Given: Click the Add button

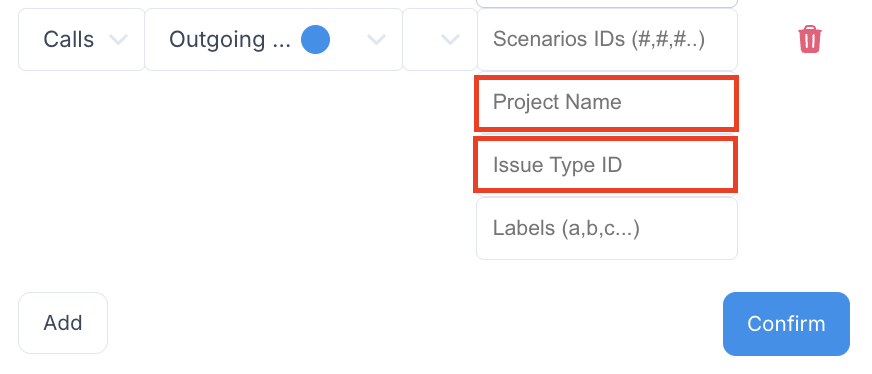Looking at the screenshot, I should click(x=63, y=323).
